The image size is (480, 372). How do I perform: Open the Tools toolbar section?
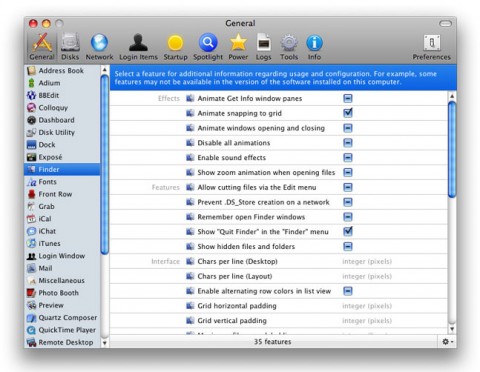(x=289, y=47)
